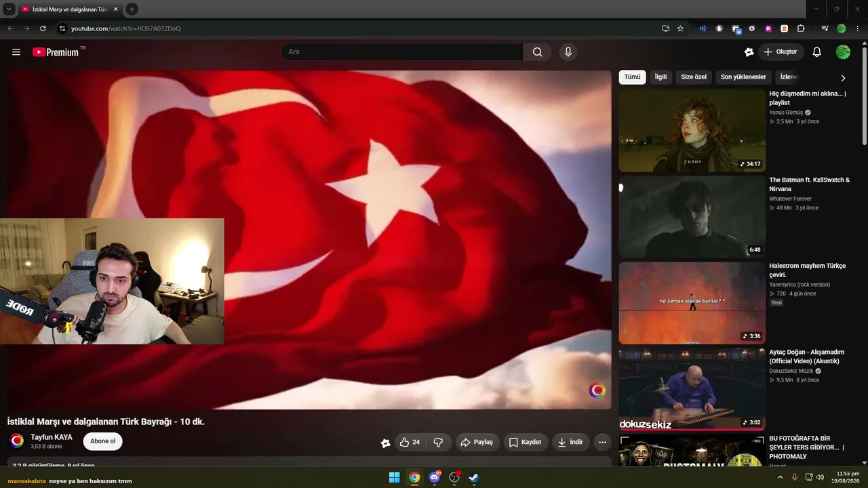
Task: Open Aytaç Doğan Alışamadım video thumbnail
Action: (x=692, y=389)
